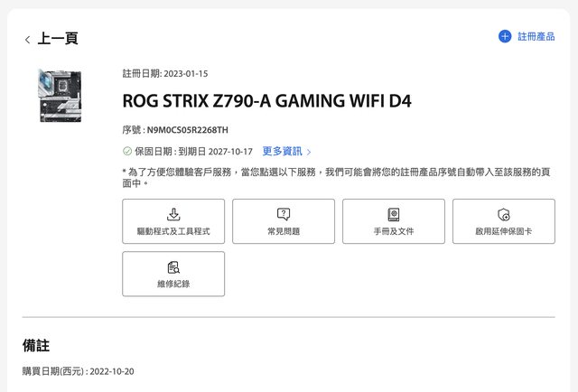Activate the 啟用延伸保固卡 button label
578x392 pixels.
pyautogui.click(x=504, y=231)
